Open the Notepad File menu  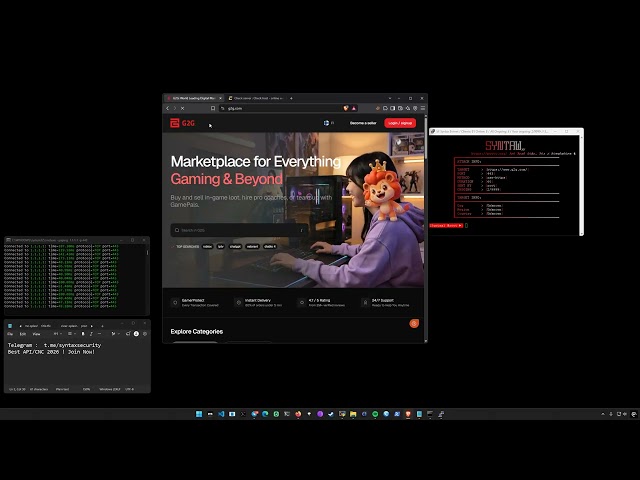click(x=10, y=334)
